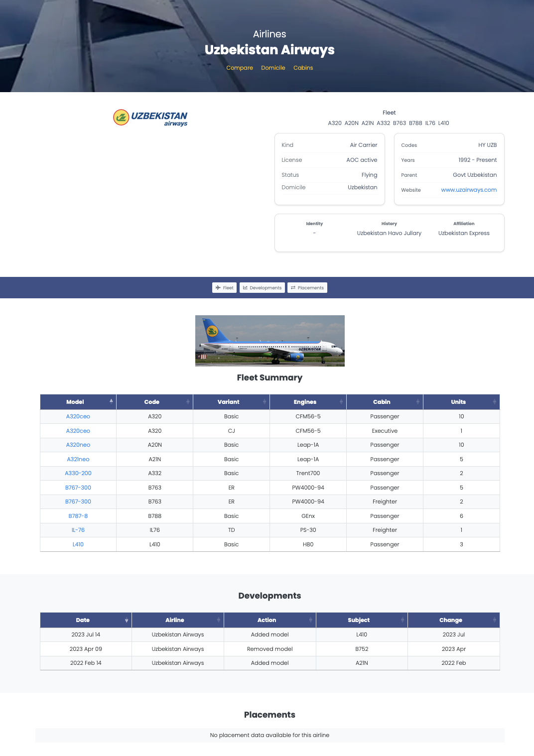534x756 pixels.
Task: Open the B787-8 model link
Action: coord(78,516)
